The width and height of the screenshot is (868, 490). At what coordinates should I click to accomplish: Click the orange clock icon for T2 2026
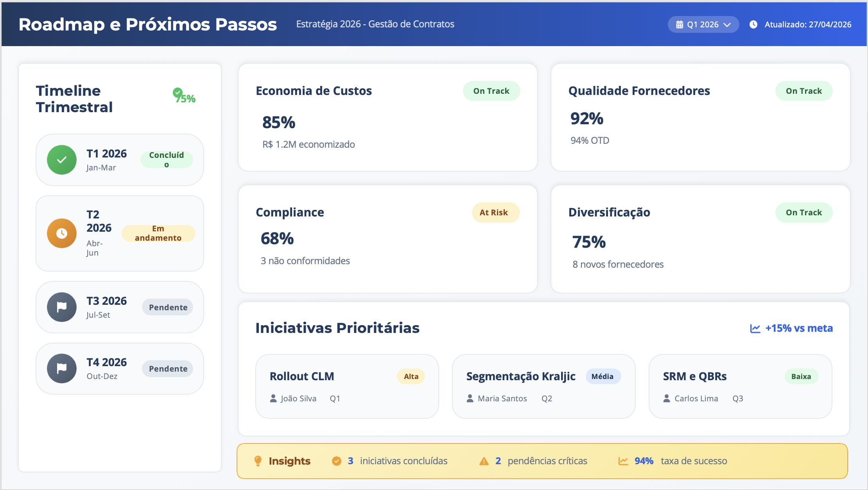click(62, 233)
